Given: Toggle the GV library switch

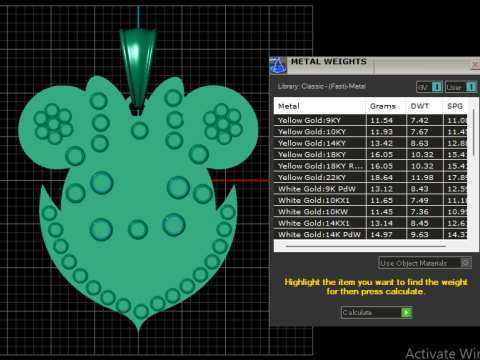Looking at the screenshot, I should [x=429, y=87].
